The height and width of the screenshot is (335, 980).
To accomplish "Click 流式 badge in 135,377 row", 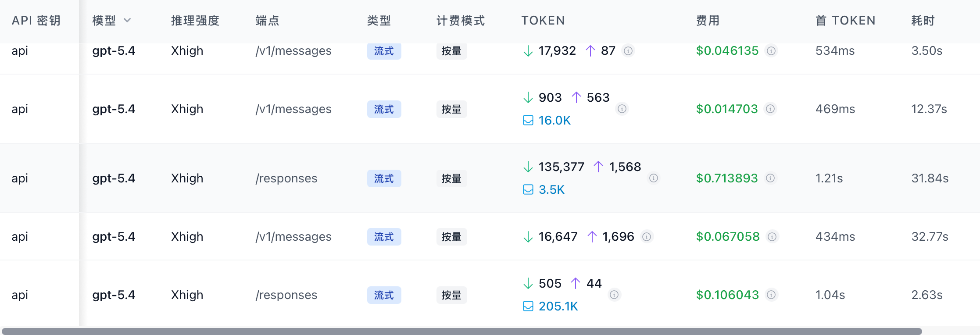I will click(384, 178).
